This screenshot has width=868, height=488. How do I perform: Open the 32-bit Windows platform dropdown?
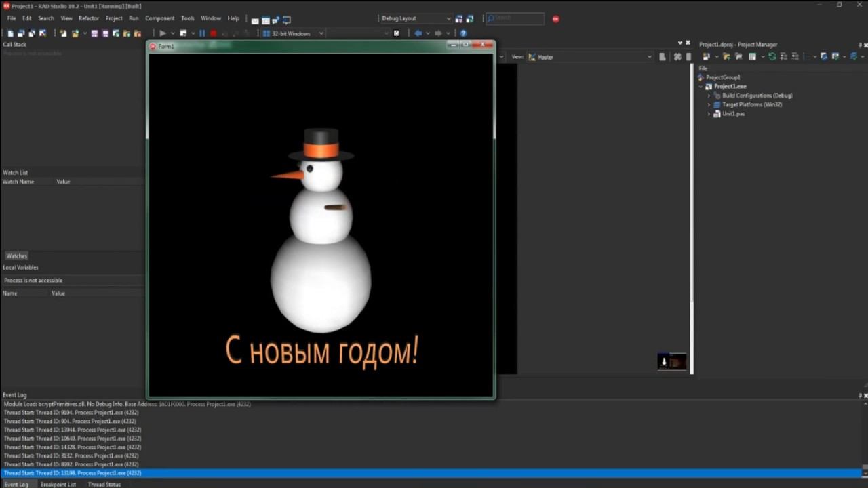pyautogui.click(x=293, y=33)
